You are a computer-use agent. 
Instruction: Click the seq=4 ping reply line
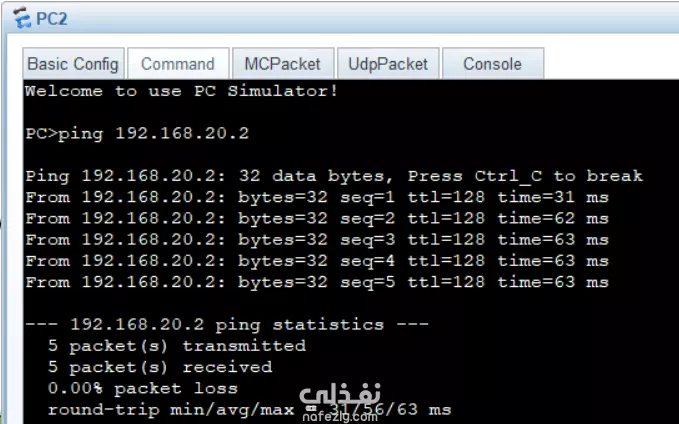click(316, 261)
